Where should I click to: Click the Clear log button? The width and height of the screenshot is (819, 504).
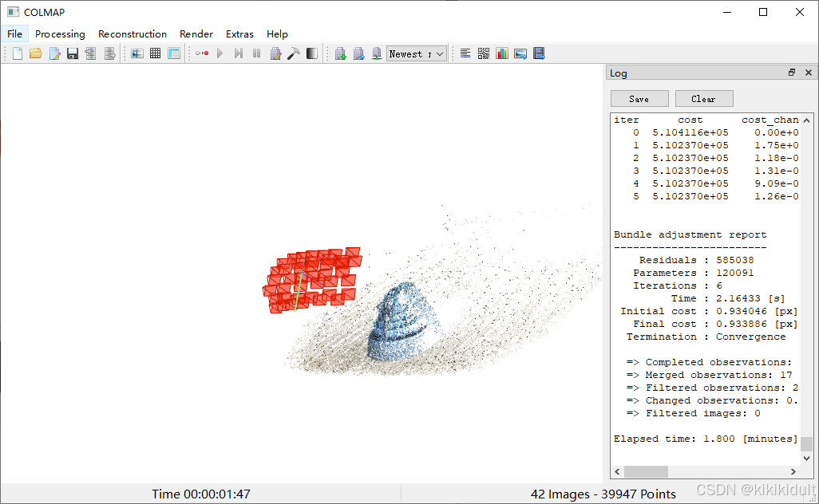pos(704,99)
